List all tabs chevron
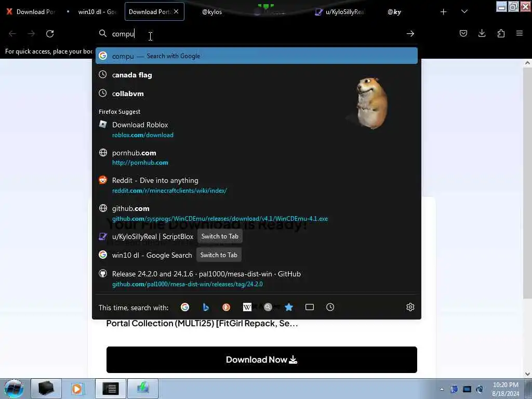 464,12
